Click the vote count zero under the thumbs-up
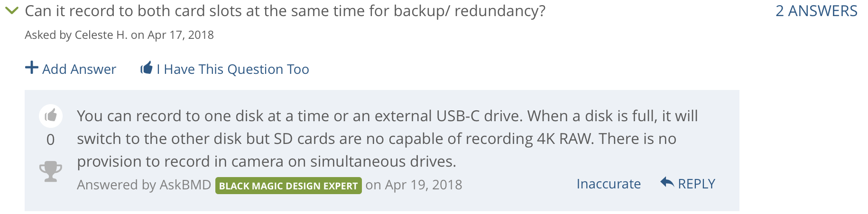 pyautogui.click(x=51, y=140)
